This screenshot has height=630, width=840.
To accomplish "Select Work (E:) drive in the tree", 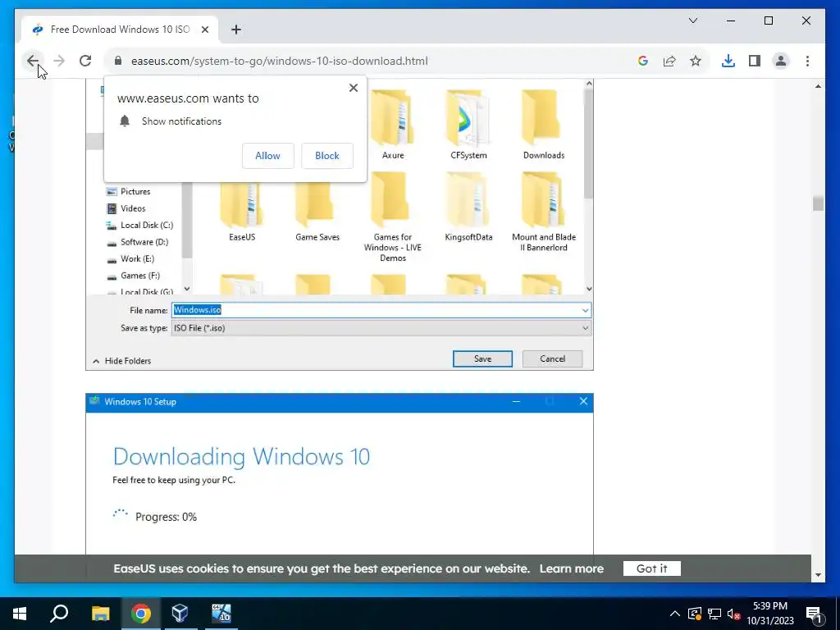I will 130,258.
